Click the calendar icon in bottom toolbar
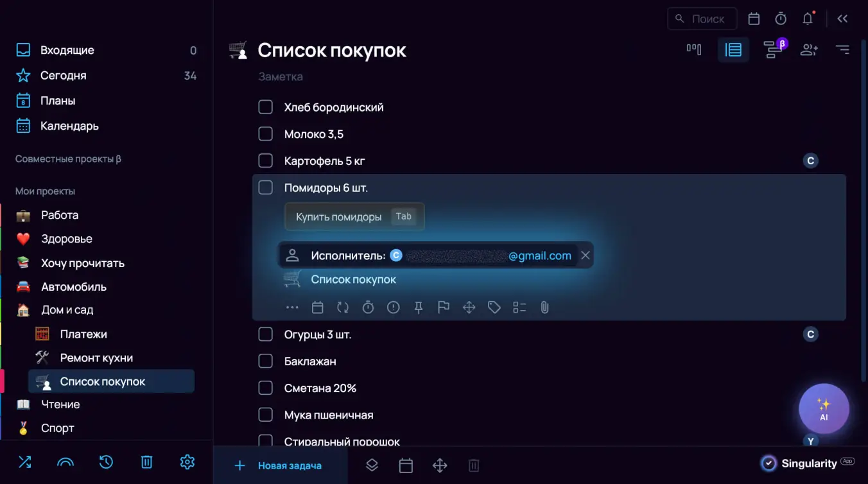The width and height of the screenshot is (868, 484). [x=406, y=465]
